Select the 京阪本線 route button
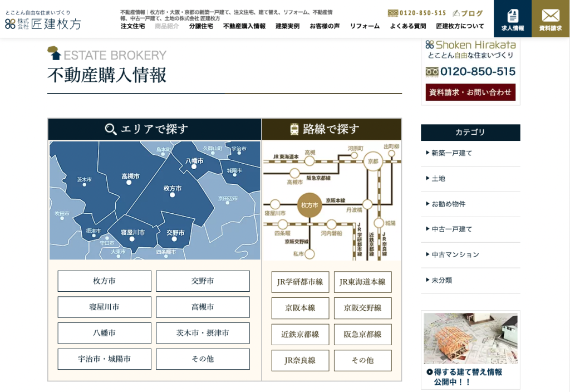The height and width of the screenshot is (392, 570). 300,308
